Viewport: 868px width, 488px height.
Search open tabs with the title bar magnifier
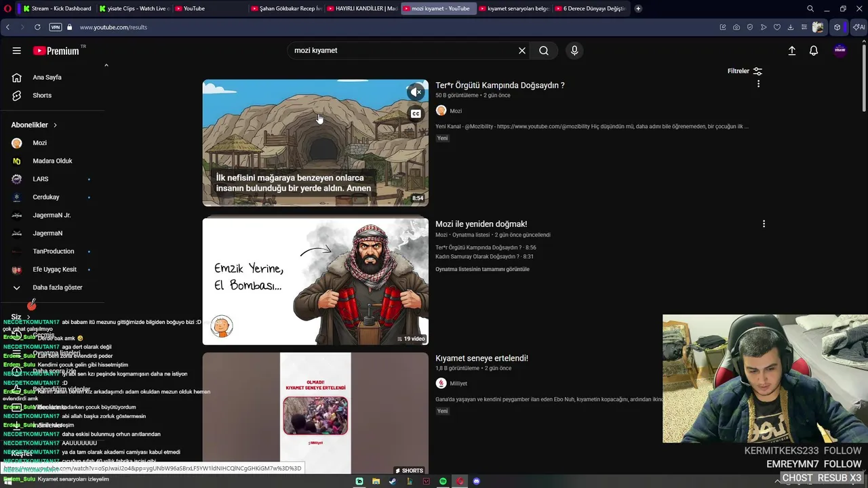tap(810, 9)
